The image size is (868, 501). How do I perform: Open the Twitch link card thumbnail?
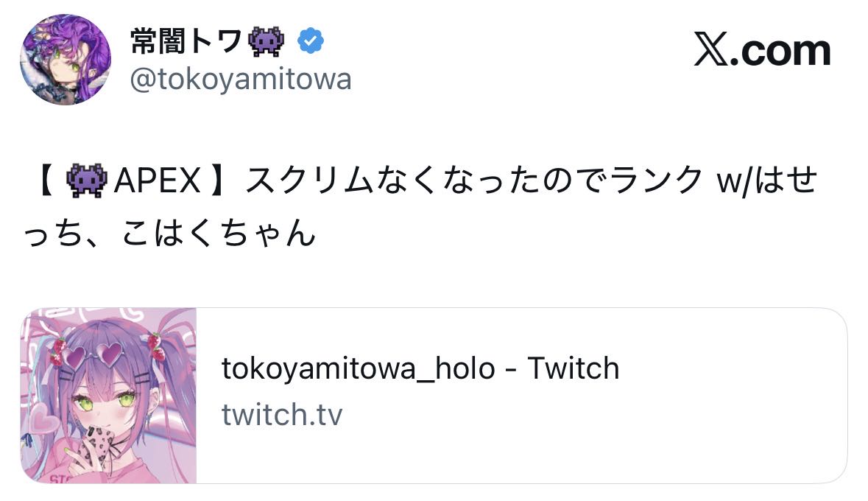click(x=109, y=396)
